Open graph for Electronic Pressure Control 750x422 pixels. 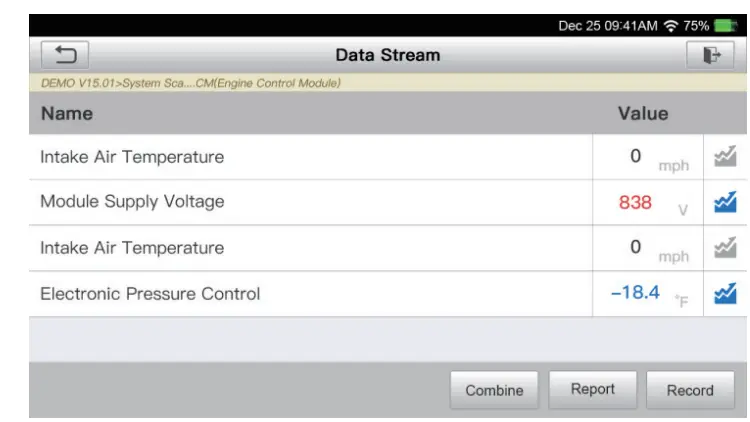coord(725,294)
